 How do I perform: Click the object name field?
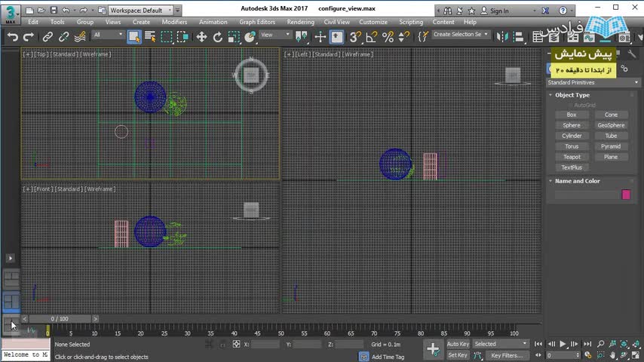coord(587,195)
